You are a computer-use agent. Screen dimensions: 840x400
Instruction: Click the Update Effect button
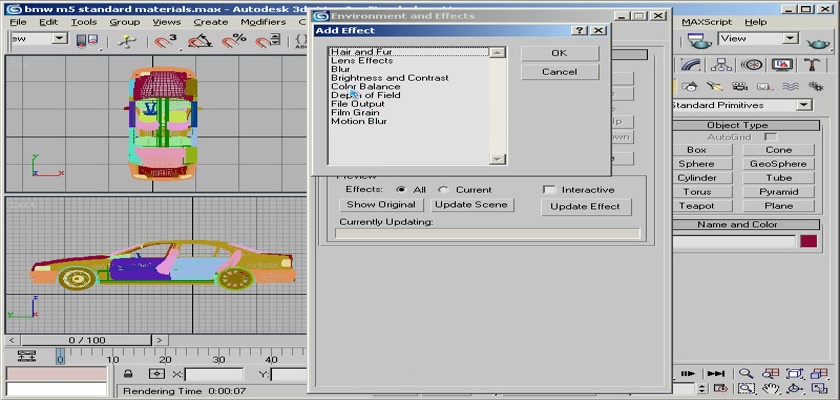click(x=585, y=207)
